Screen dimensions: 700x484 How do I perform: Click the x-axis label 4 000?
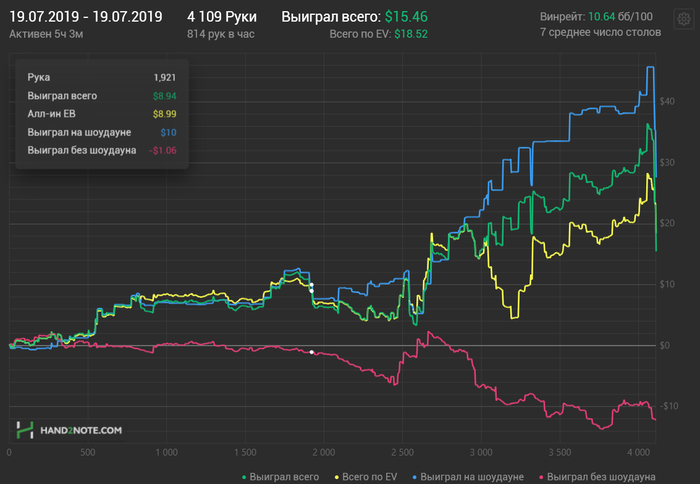tap(638, 452)
